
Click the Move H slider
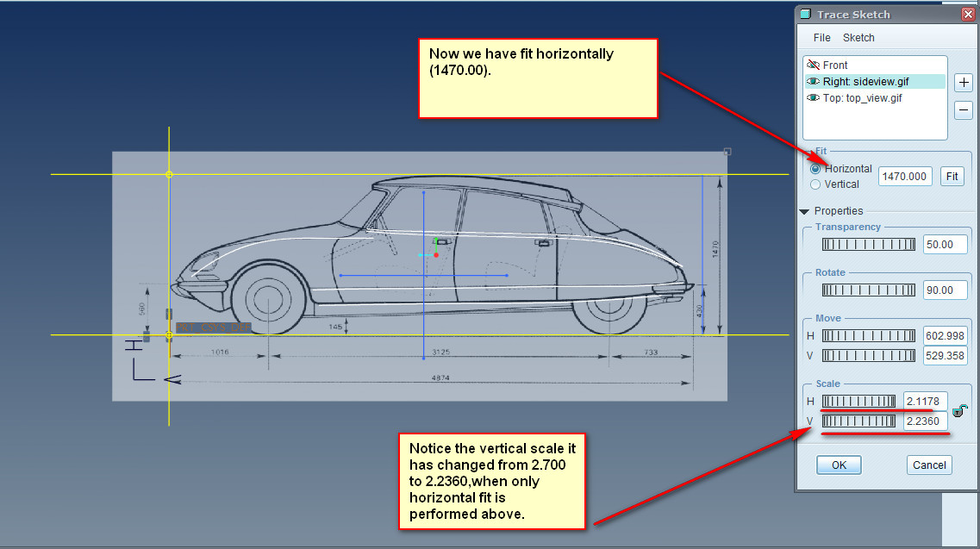click(x=868, y=336)
